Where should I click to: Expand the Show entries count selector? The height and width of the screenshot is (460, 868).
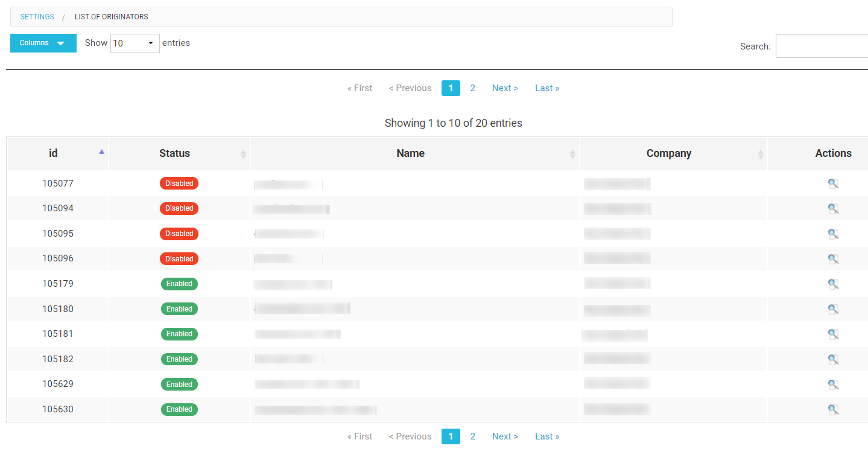tap(135, 43)
